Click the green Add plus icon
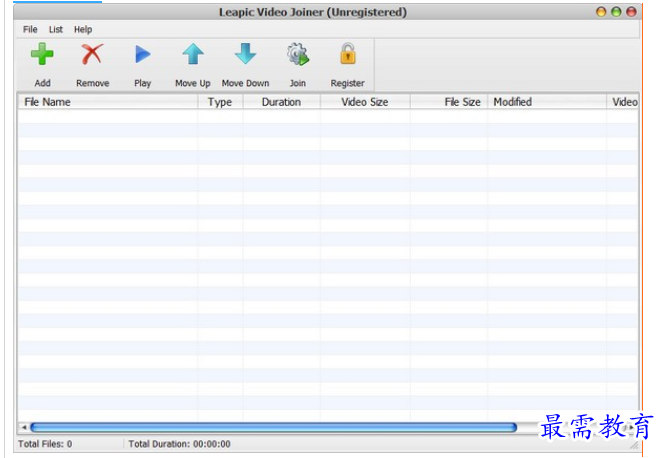662x458 pixels. 42,54
